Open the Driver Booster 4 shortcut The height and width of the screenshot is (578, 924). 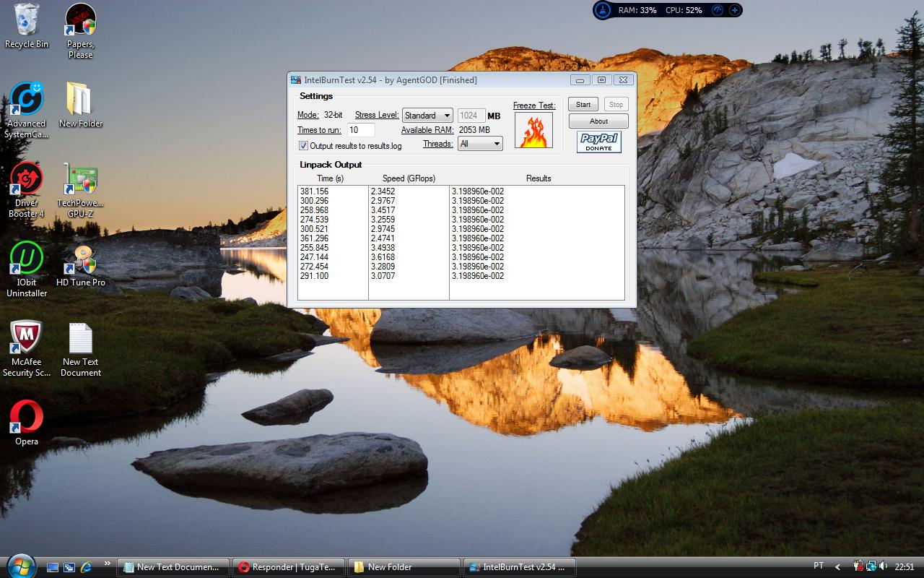pyautogui.click(x=27, y=178)
